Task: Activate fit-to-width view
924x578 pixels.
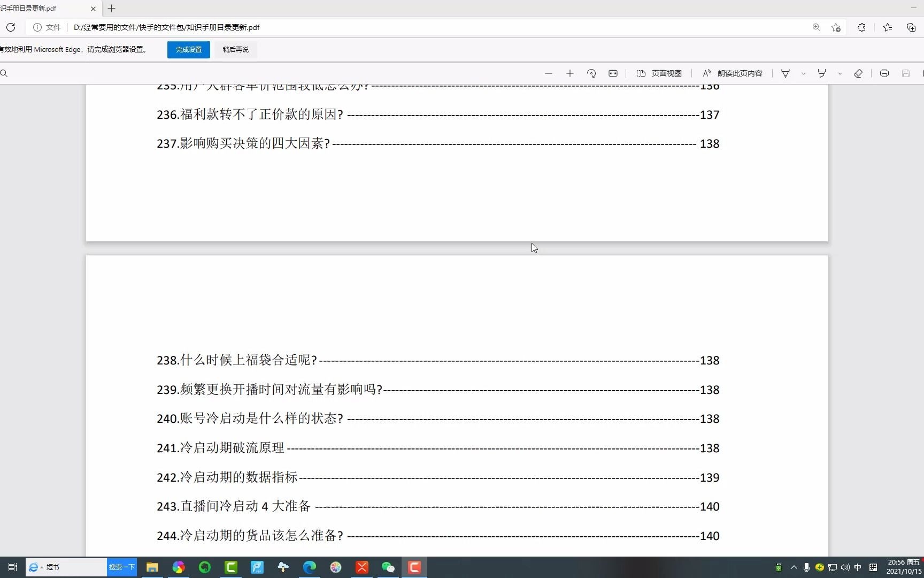Action: [613, 73]
